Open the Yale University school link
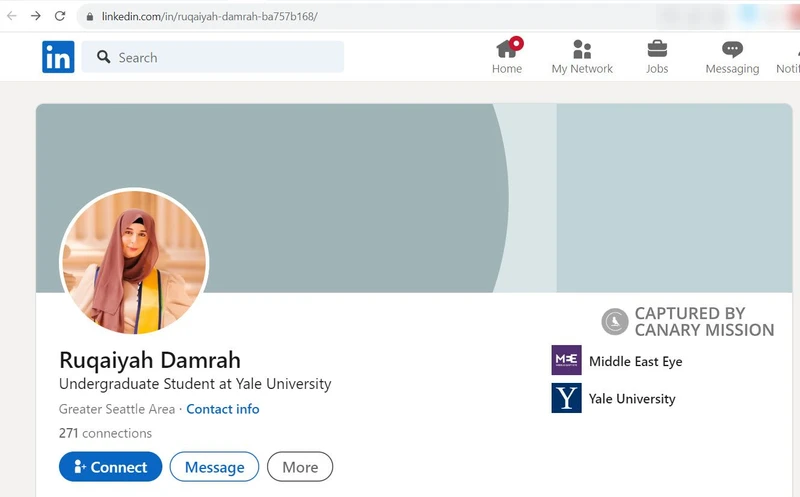Screen dimensions: 800x497 (x=632, y=399)
